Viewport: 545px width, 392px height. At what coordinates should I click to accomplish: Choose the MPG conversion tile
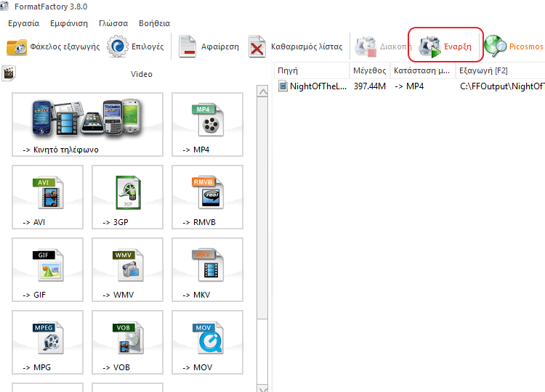coord(47,342)
